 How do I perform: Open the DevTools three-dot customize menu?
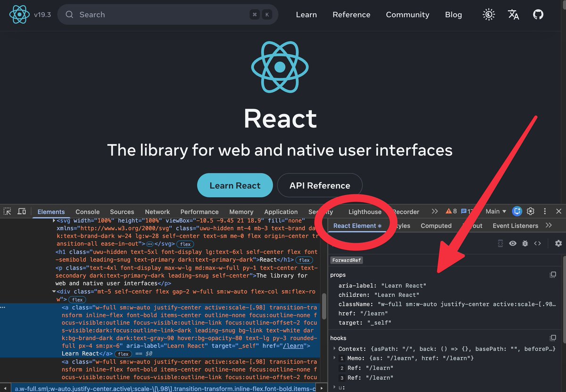545,211
